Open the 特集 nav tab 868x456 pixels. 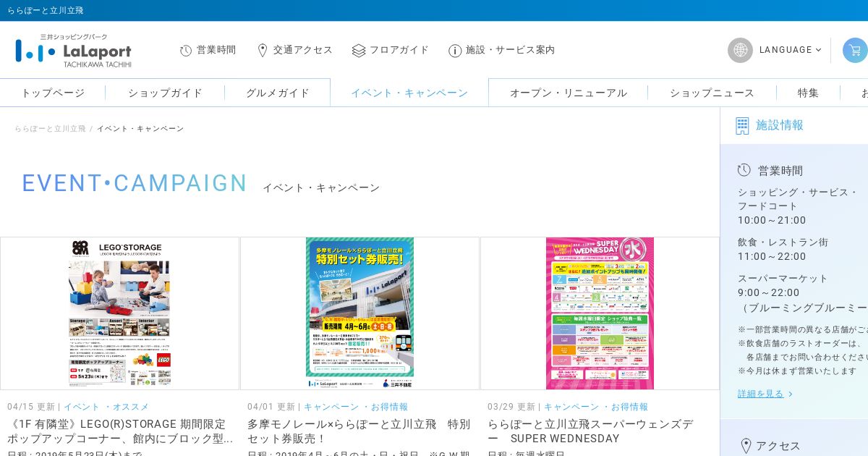[x=809, y=93]
